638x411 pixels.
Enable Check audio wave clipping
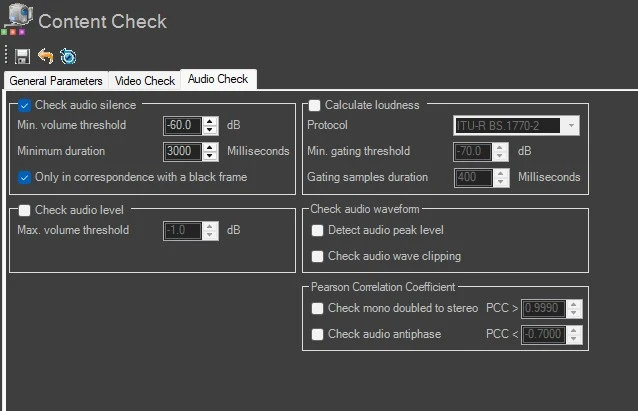tap(317, 256)
